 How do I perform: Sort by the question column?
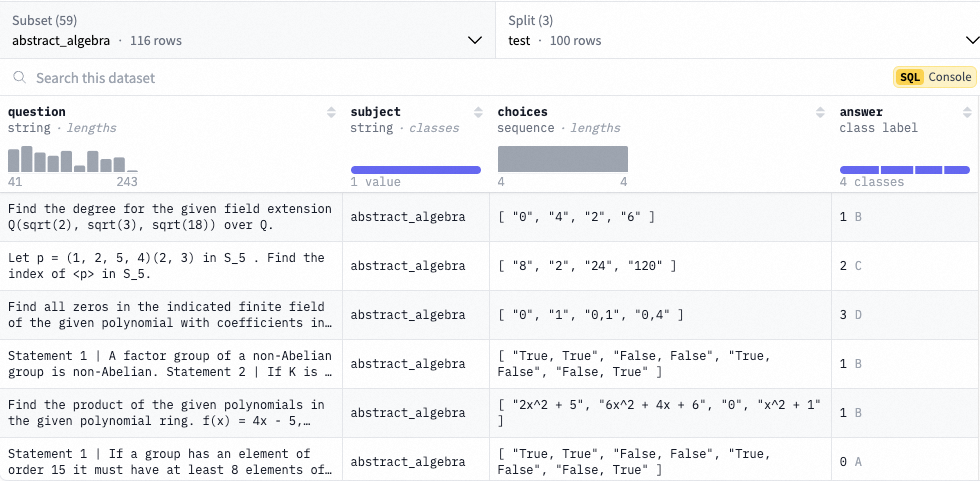tap(332, 112)
